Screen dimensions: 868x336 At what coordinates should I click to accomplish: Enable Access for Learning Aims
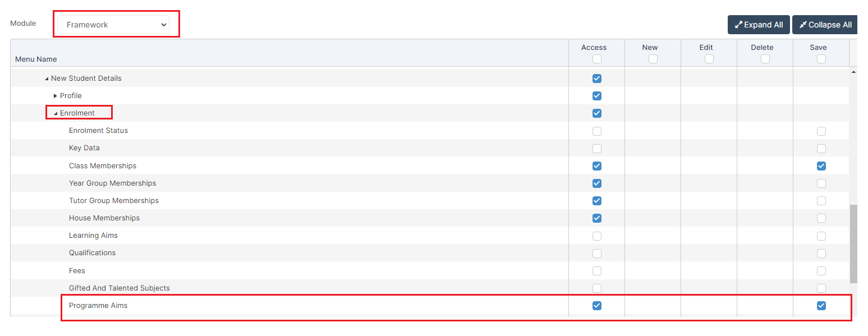(597, 236)
